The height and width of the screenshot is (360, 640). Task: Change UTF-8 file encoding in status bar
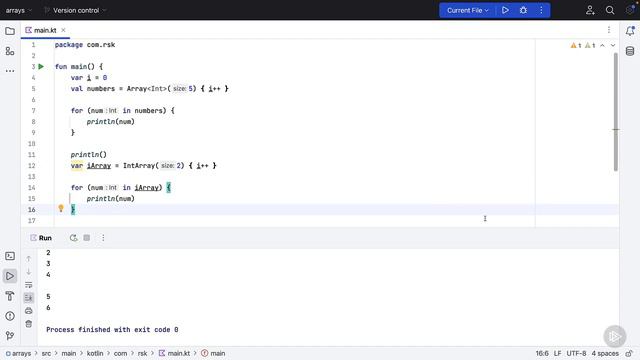click(x=576, y=353)
